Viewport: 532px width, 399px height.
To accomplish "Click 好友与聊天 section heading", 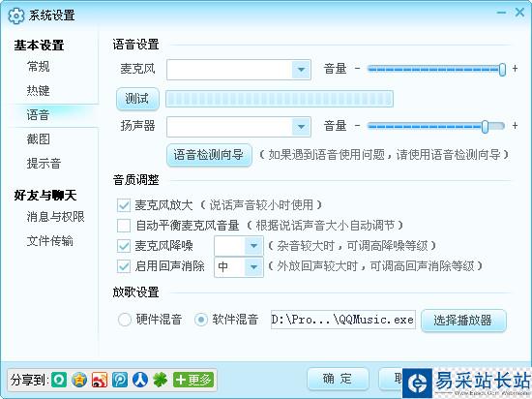I will pyautogui.click(x=45, y=196).
